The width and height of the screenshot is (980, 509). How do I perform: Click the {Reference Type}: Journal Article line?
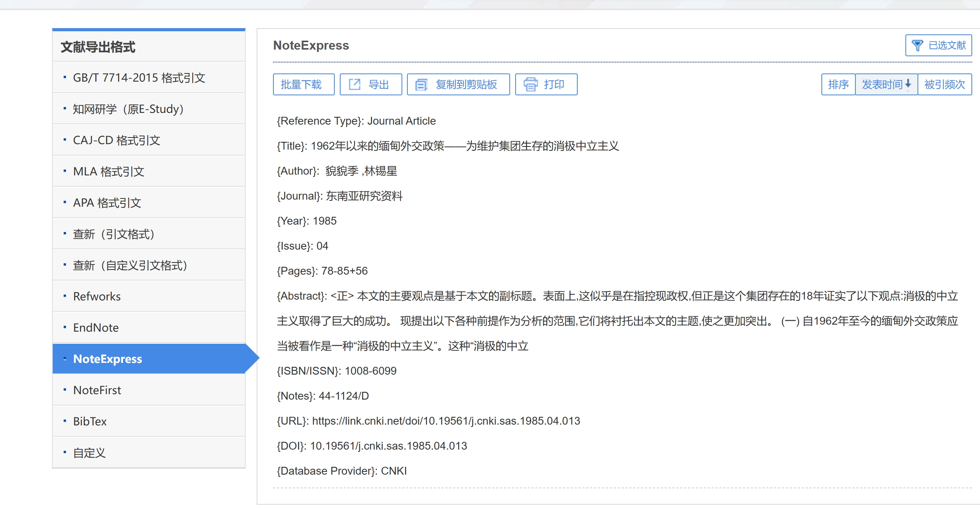[x=356, y=121]
